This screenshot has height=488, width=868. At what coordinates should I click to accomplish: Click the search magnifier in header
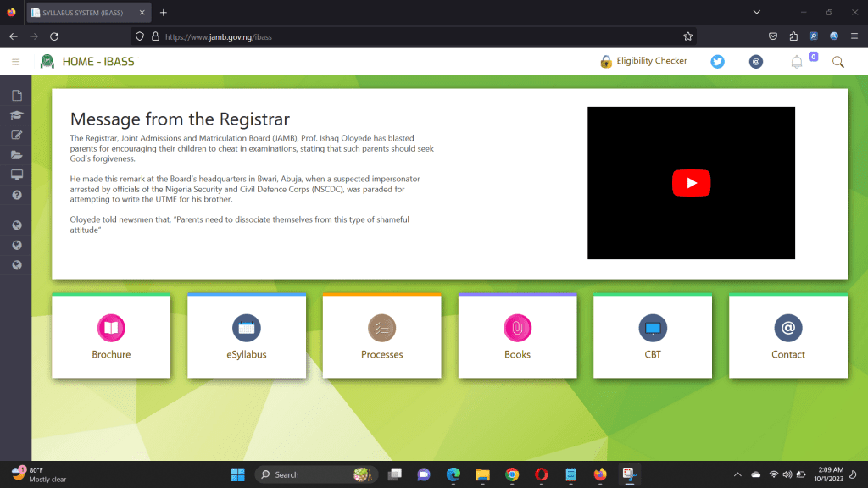pyautogui.click(x=838, y=62)
